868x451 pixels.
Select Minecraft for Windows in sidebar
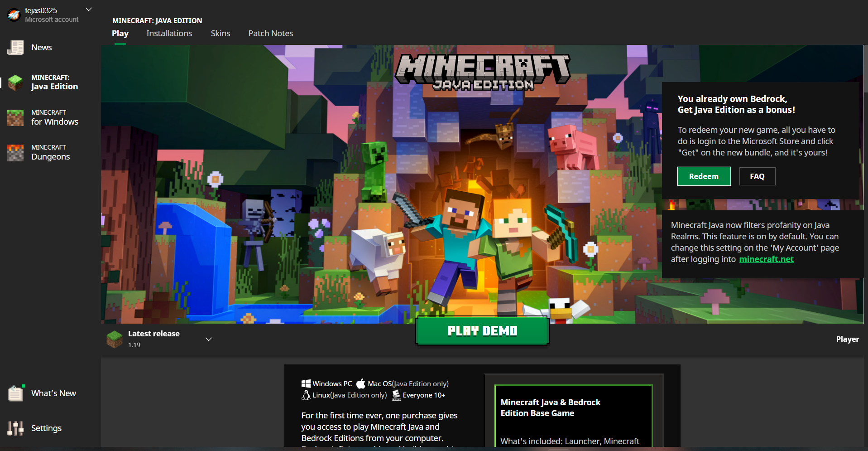[x=55, y=117]
